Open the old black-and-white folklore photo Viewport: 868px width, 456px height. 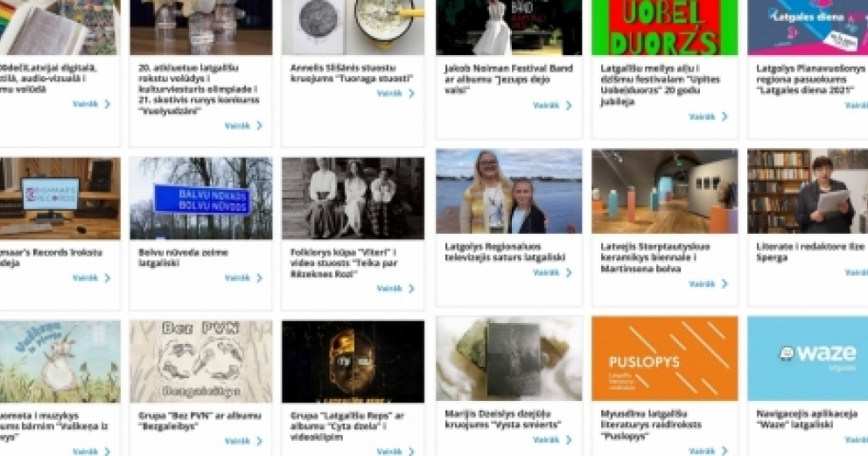click(x=353, y=198)
